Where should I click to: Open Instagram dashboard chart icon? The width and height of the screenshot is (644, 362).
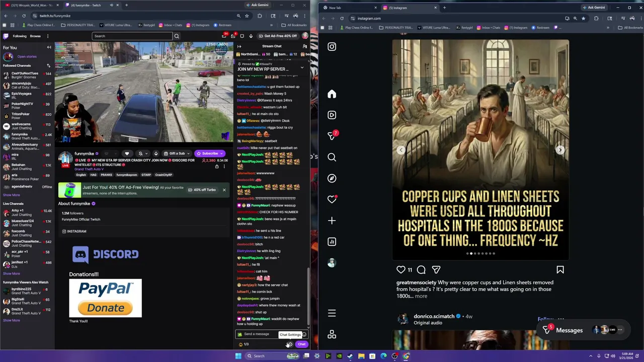click(x=332, y=242)
